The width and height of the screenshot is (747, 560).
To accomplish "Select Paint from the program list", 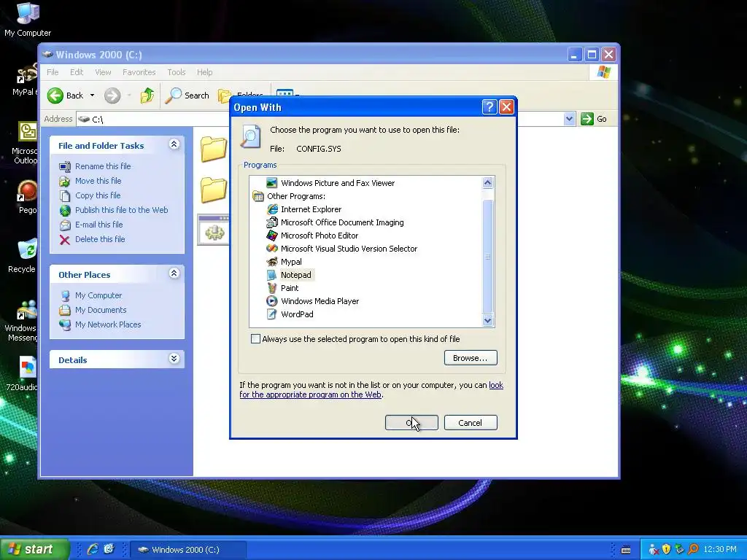I will click(282, 288).
